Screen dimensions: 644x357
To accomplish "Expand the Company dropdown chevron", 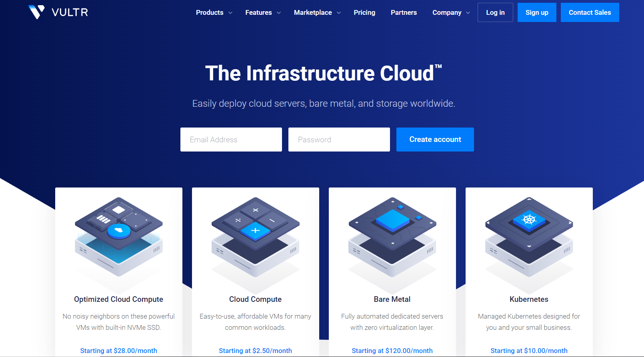I will click(x=468, y=13).
